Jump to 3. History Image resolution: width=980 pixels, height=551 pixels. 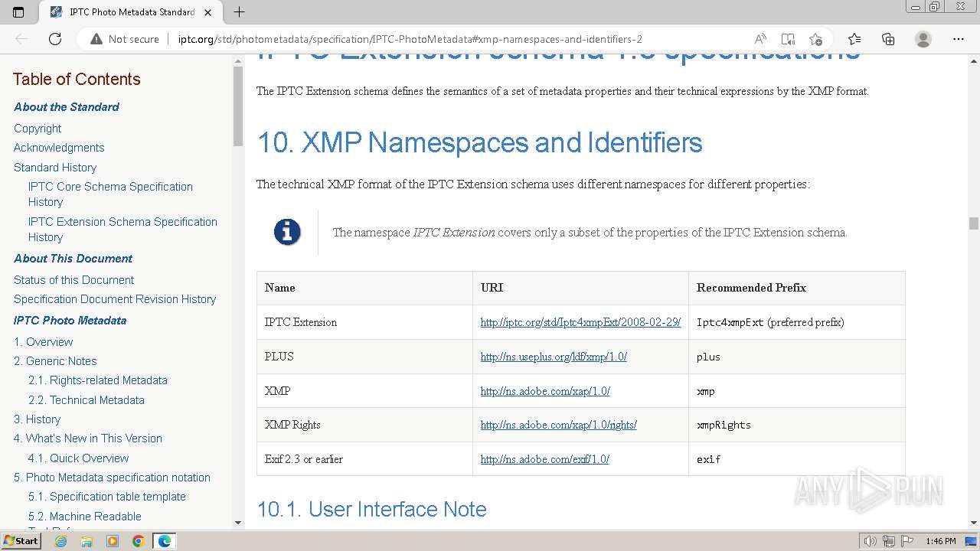pos(37,419)
